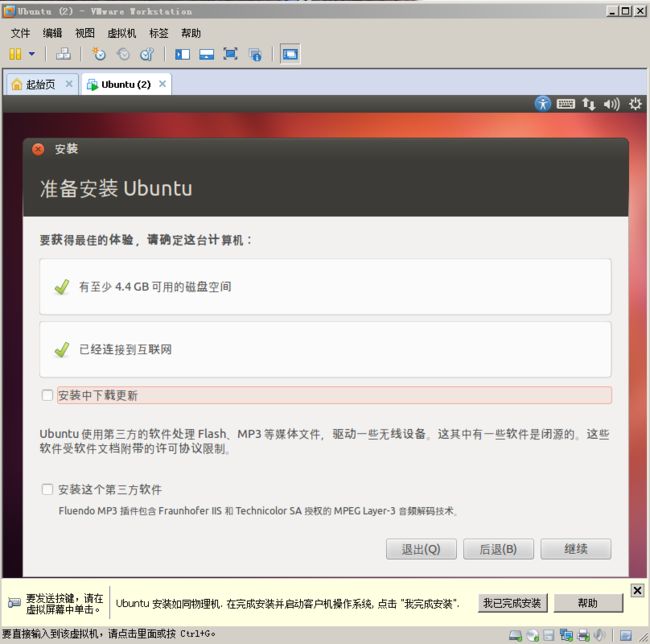Open the 编辑 menu

pyautogui.click(x=52, y=33)
